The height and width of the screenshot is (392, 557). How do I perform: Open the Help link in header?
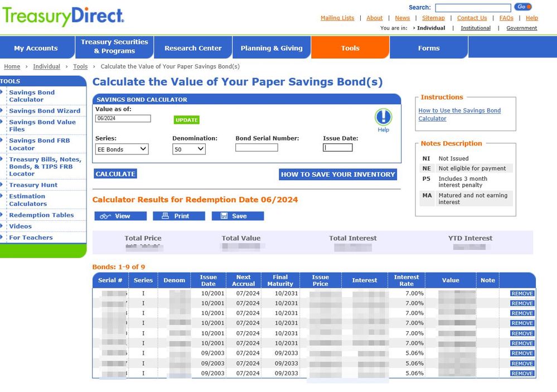pyautogui.click(x=532, y=18)
